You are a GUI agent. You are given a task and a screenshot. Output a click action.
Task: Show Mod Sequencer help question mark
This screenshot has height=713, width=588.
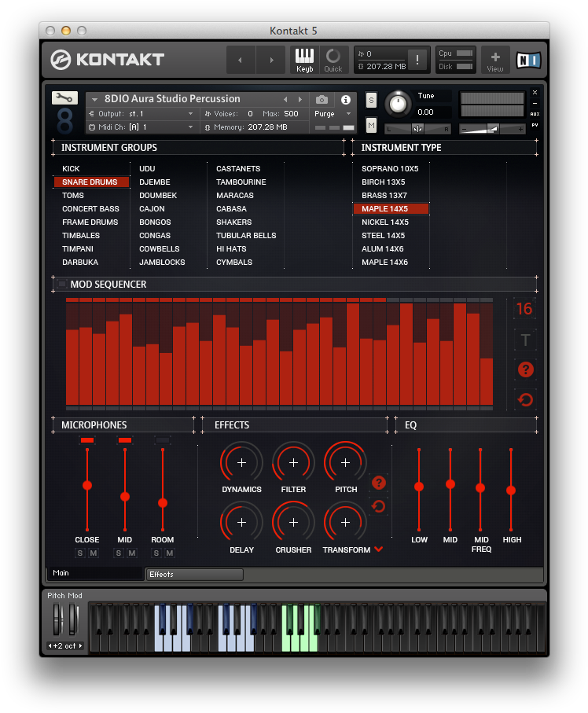[x=526, y=369]
